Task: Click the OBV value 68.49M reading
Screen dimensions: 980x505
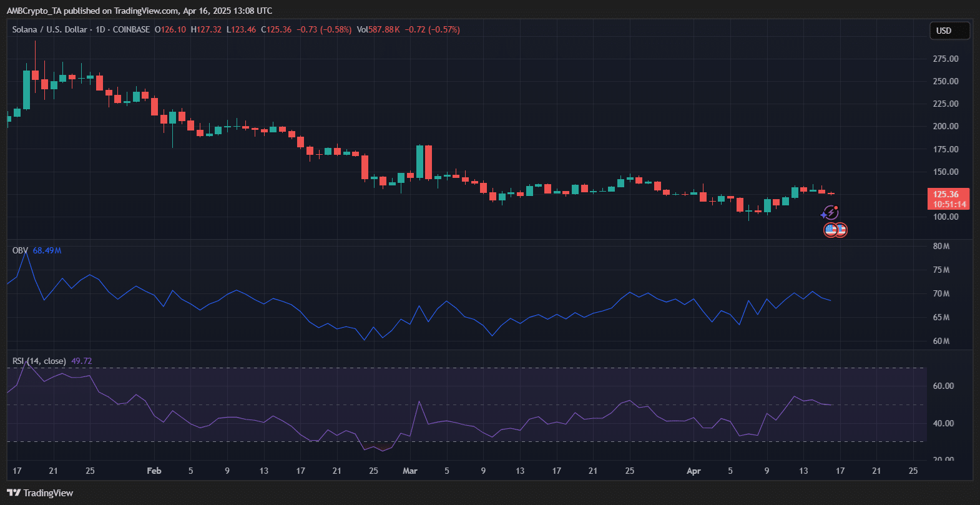Action: coord(47,250)
